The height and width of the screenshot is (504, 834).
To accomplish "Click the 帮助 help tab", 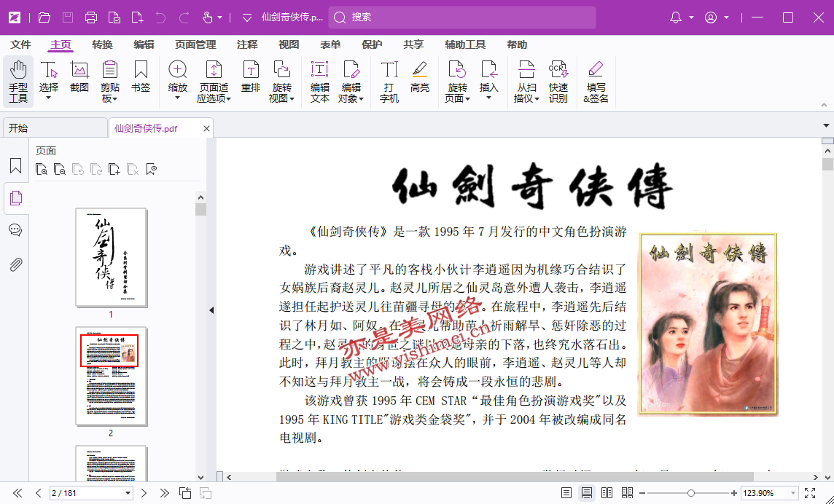I will click(517, 44).
